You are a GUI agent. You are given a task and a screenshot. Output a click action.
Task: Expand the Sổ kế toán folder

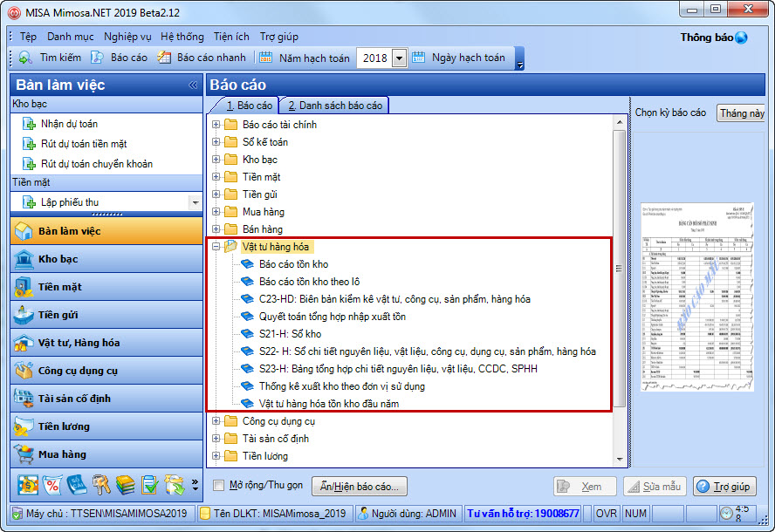pyautogui.click(x=216, y=142)
